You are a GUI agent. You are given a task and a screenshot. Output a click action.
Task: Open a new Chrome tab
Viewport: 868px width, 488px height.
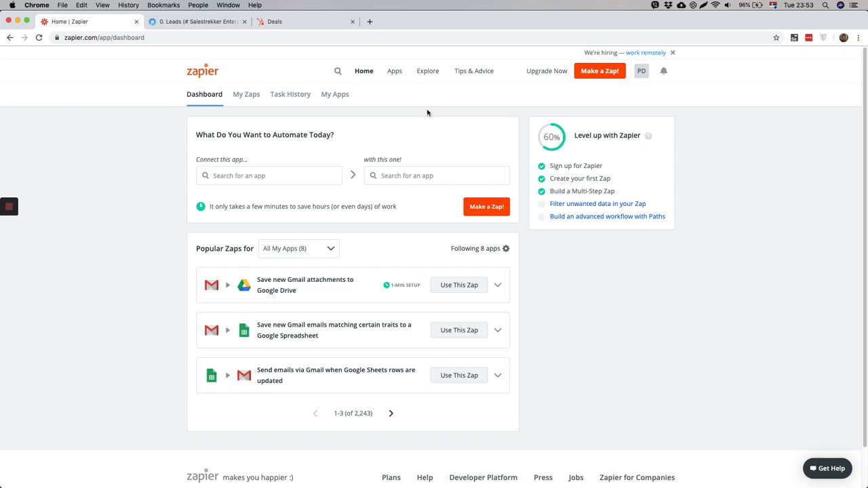click(x=370, y=21)
